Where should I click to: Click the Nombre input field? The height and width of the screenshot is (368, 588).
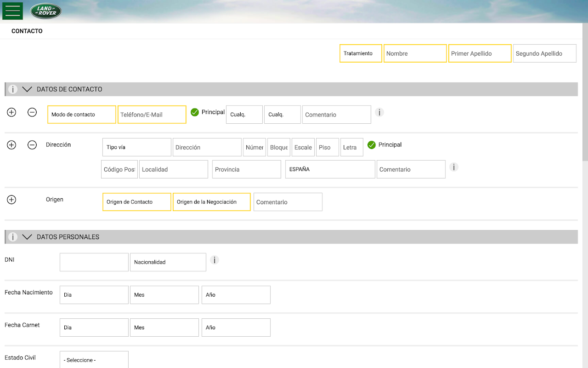(415, 53)
